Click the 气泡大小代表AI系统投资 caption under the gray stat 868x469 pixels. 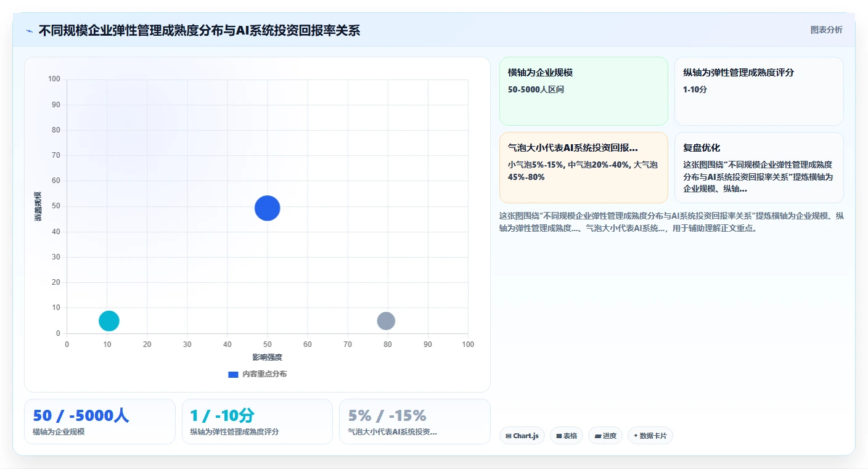click(392, 431)
